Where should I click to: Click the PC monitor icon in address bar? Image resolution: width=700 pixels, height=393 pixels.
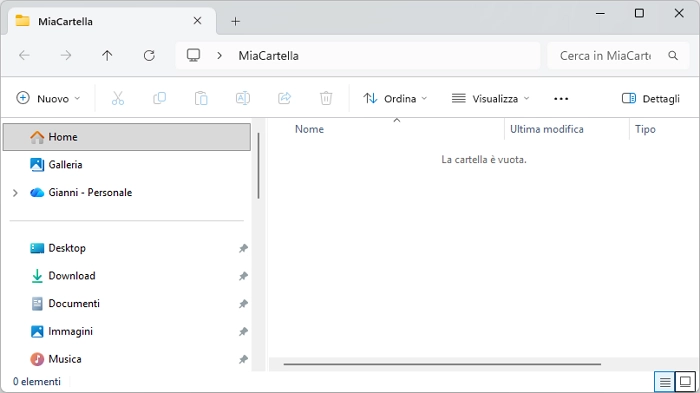click(x=193, y=55)
